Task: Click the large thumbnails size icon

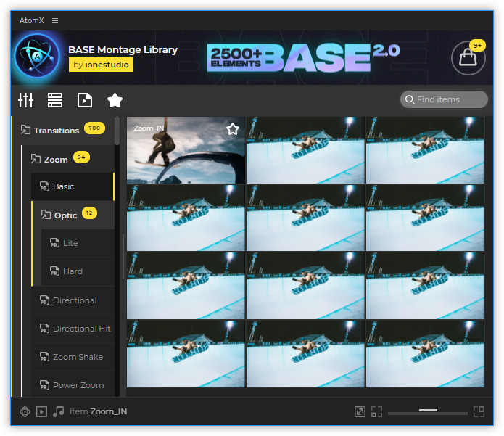Action: coord(479,411)
